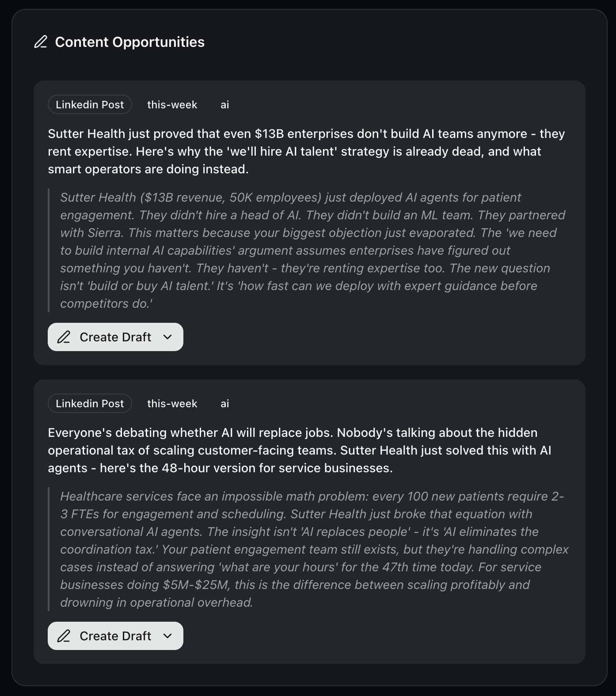Click Create Draft for the AI jobs debate post
Viewport: 616px width, 696px height.
click(x=115, y=636)
